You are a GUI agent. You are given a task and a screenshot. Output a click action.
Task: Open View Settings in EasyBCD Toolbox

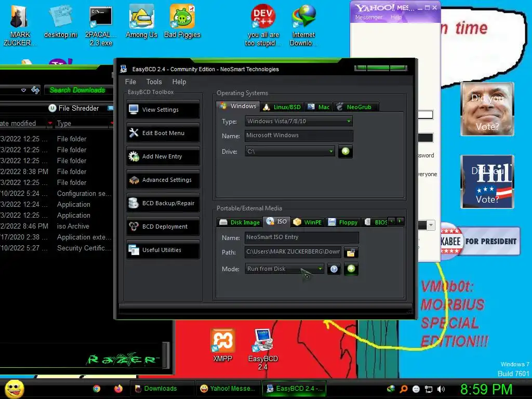point(163,110)
